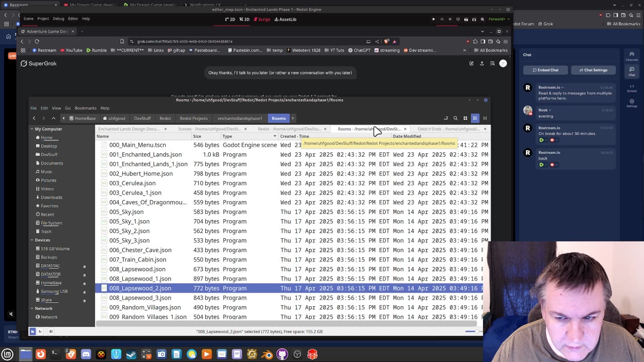
Task: Click the Embed Chat button
Action: point(545,70)
